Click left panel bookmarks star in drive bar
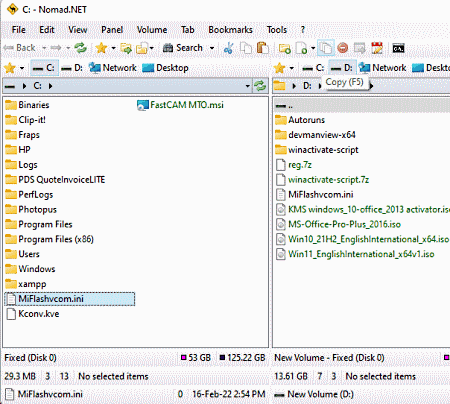 click(10, 68)
